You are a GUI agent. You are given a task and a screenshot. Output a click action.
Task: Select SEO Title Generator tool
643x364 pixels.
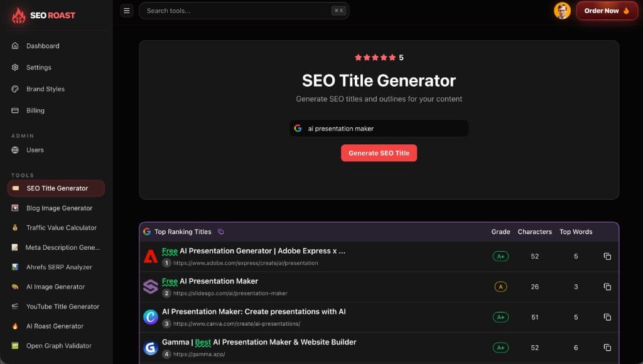[x=56, y=188]
